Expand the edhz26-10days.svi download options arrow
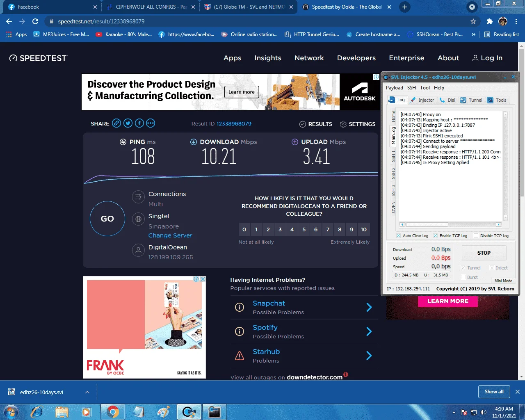Screen dimensions: 525x420 click(87, 392)
